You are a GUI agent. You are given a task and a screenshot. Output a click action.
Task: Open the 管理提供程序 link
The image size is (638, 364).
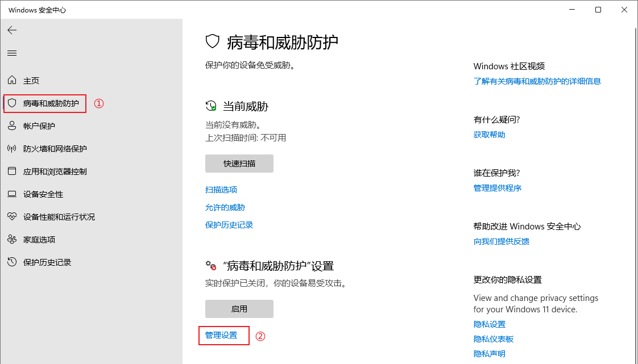[497, 188]
